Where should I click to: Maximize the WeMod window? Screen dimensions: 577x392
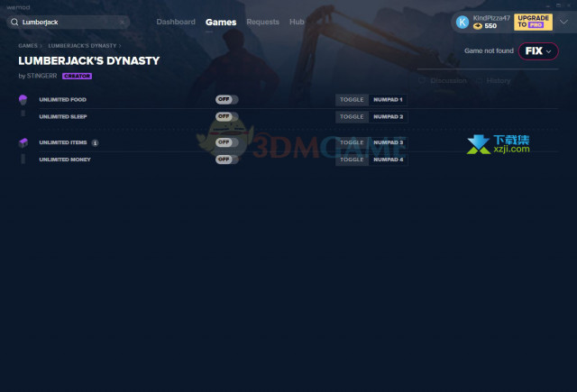click(x=558, y=5)
